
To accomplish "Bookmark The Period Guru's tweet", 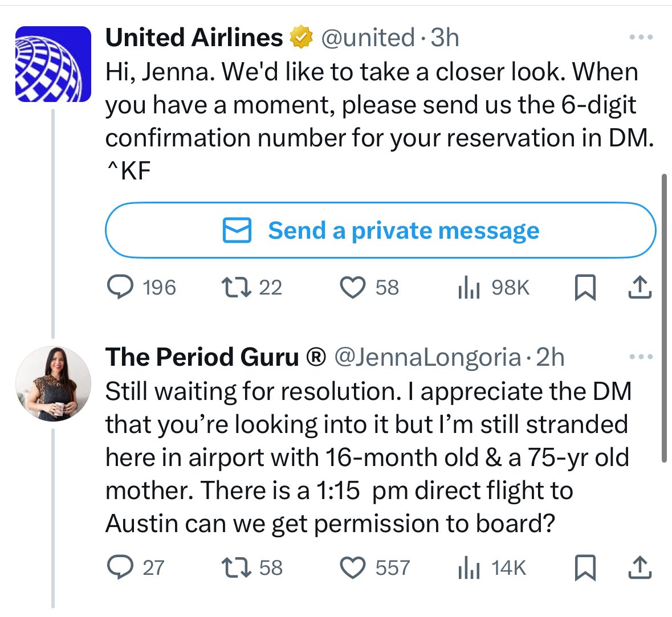I will point(585,567).
